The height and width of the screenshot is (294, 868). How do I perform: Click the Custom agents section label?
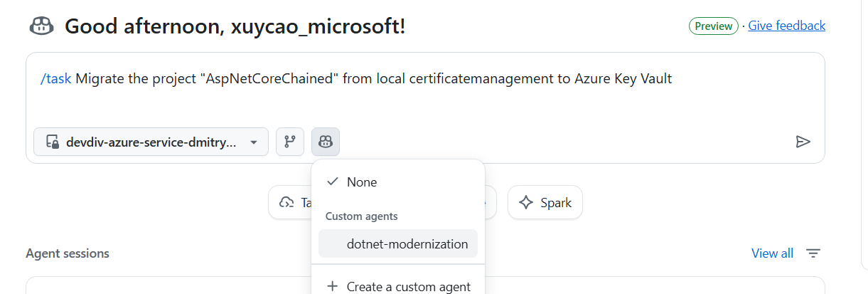point(361,216)
